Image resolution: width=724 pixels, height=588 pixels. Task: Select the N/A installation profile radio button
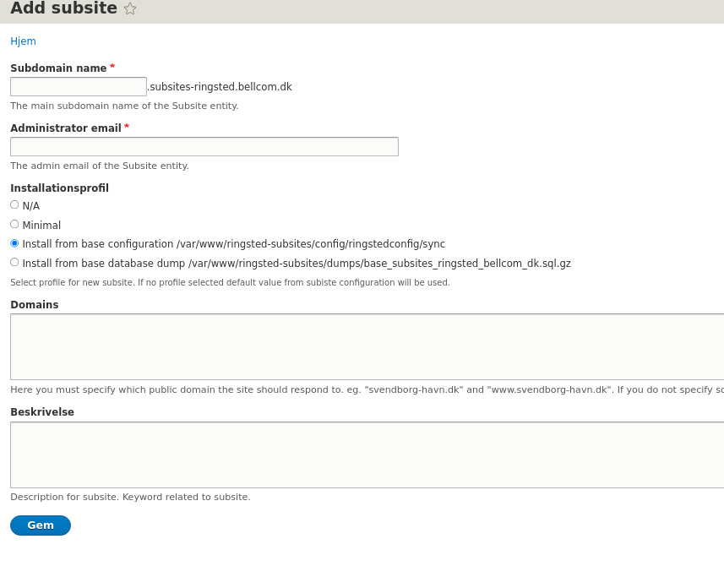coord(14,205)
